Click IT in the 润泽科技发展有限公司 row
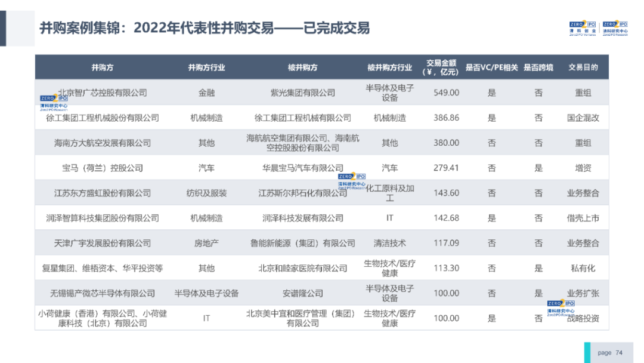Image resolution: width=644 pixels, height=363 pixels. tap(389, 219)
